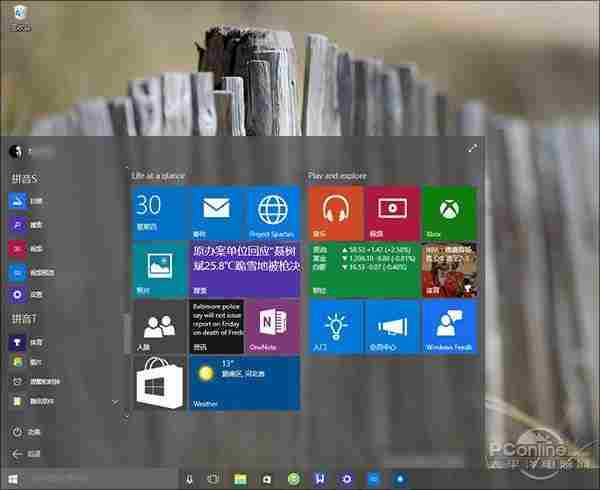
Task: Click the Power button in Start menu
Action: pos(18,432)
